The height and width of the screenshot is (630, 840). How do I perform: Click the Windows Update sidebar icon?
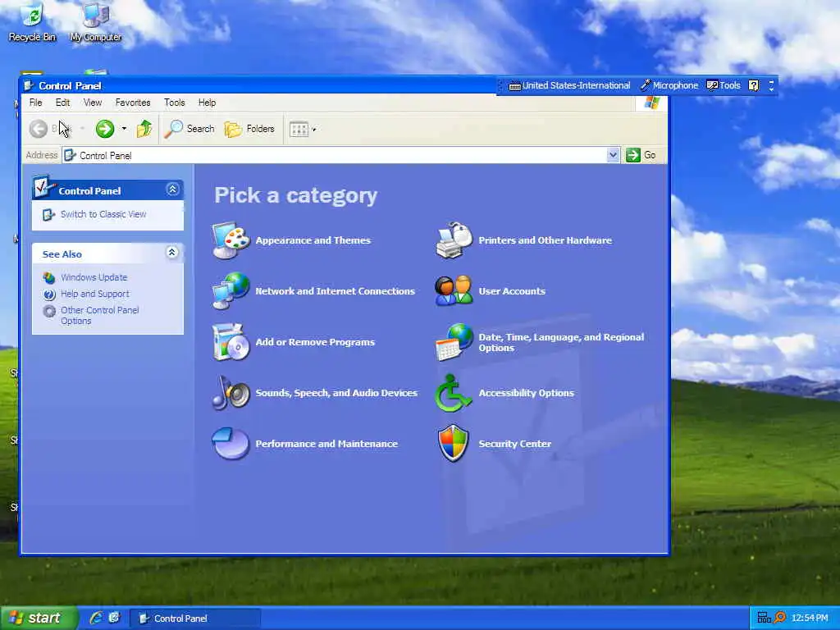coord(49,277)
